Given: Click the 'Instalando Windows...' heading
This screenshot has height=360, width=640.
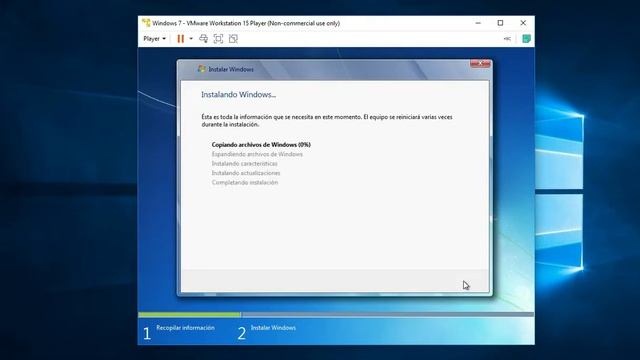Looking at the screenshot, I should [x=238, y=95].
